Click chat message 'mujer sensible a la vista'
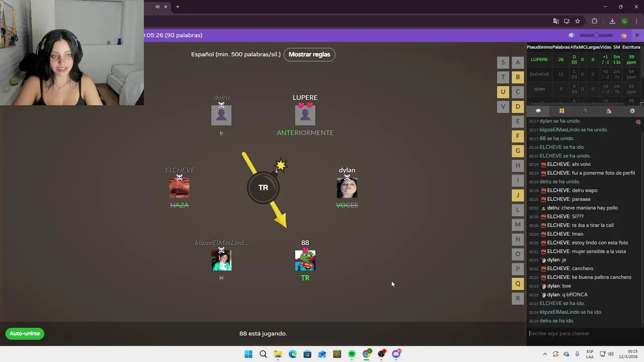The image size is (644, 362). [599, 251]
